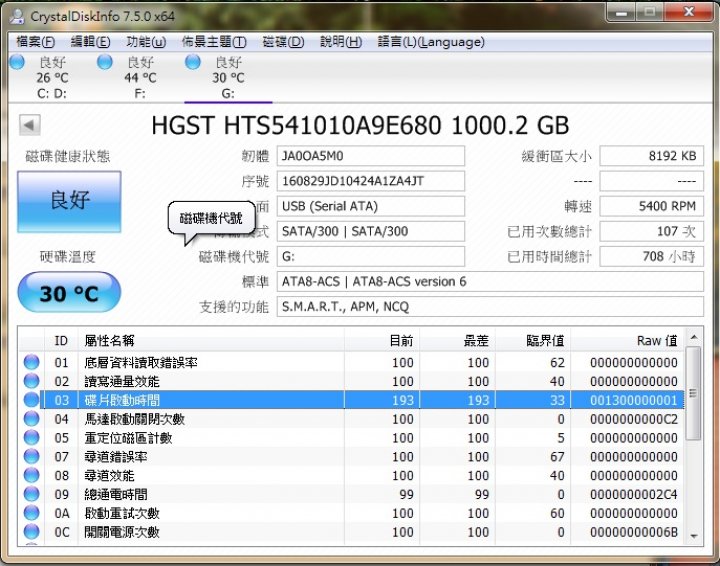Select attribute row 07 尋道錯誤率
Screen dimensions: 720x566
point(352,456)
